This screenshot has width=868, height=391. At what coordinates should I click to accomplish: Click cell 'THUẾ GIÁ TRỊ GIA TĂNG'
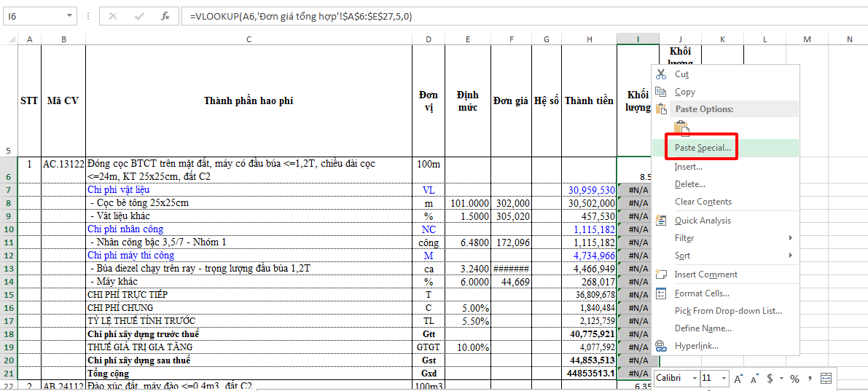pos(249,347)
